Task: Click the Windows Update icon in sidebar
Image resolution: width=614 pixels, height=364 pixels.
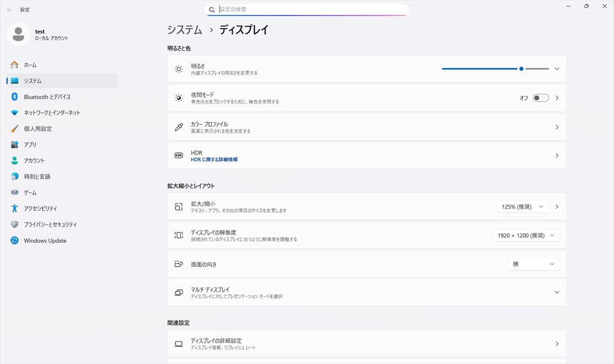Action: pyautogui.click(x=14, y=240)
